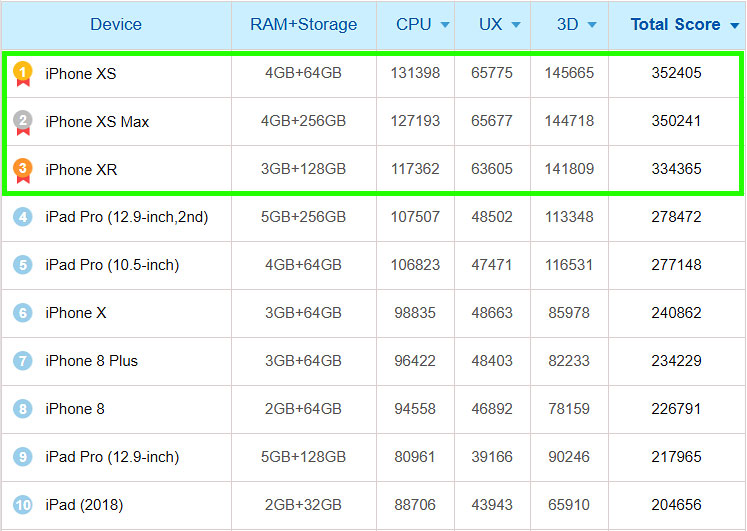Open the iPhone XS device entry
The width and height of the screenshot is (747, 531).
pos(81,73)
